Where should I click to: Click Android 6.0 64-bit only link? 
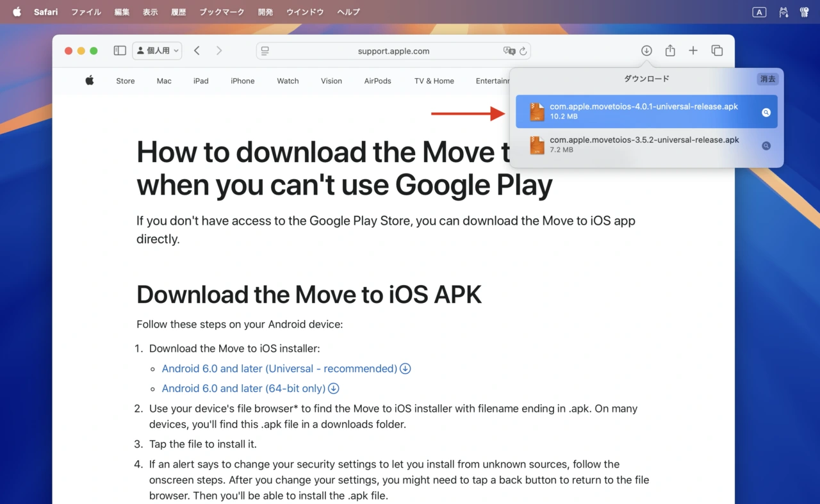tap(243, 389)
